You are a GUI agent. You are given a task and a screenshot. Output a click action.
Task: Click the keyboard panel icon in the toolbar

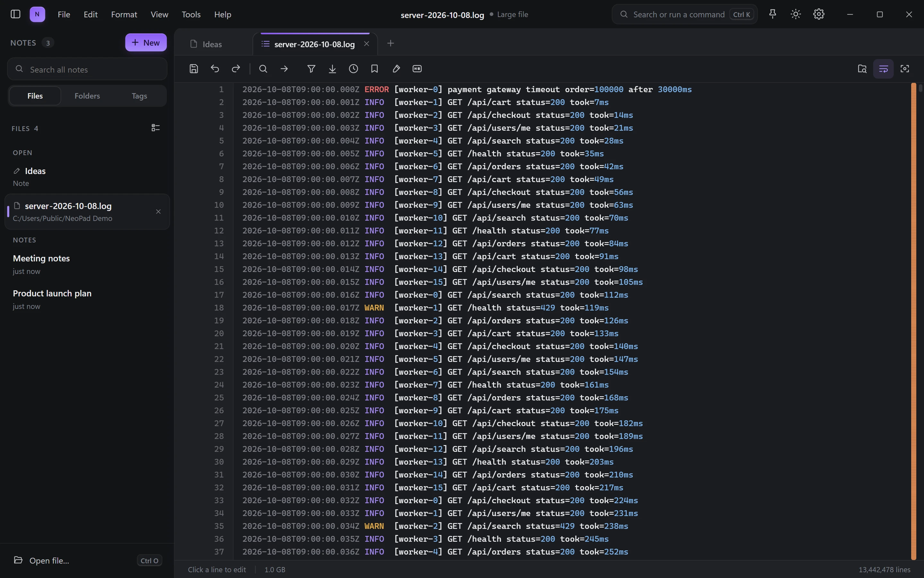click(x=417, y=69)
